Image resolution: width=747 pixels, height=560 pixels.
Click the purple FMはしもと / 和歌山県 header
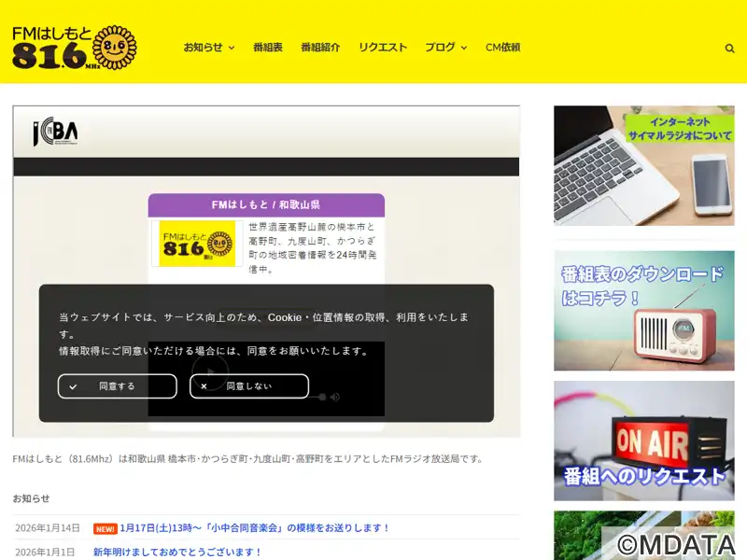point(266,204)
